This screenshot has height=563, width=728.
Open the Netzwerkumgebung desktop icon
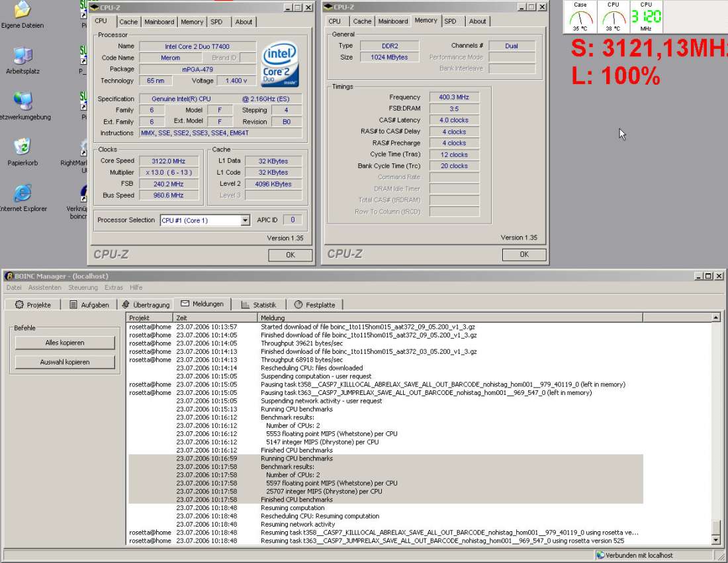pos(23,101)
